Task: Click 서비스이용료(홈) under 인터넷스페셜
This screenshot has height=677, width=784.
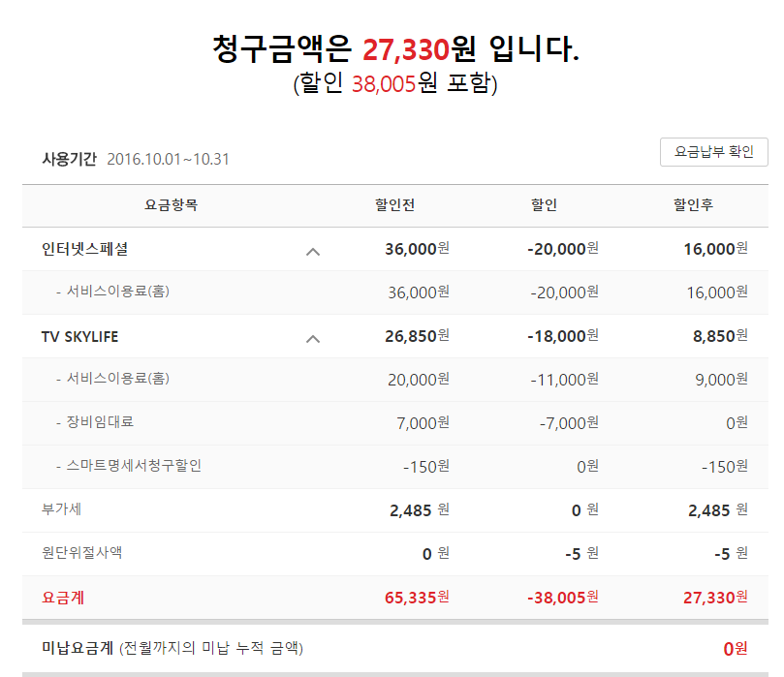Action: (x=118, y=291)
